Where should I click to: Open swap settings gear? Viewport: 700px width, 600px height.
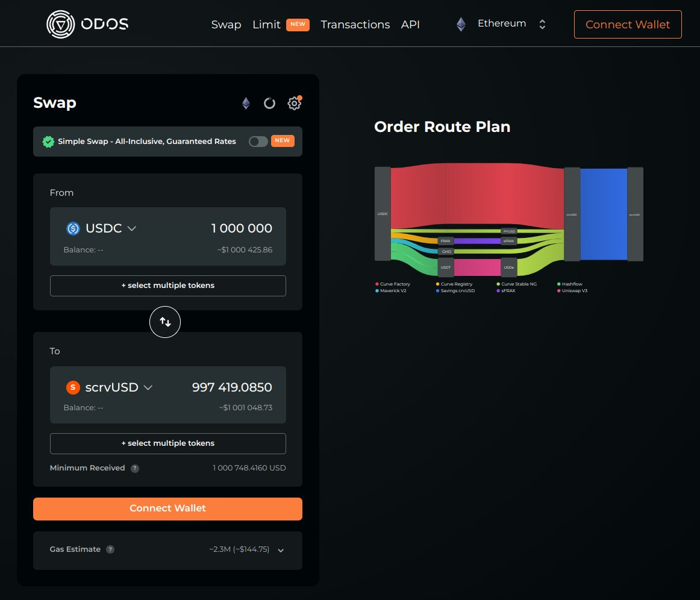tap(294, 103)
